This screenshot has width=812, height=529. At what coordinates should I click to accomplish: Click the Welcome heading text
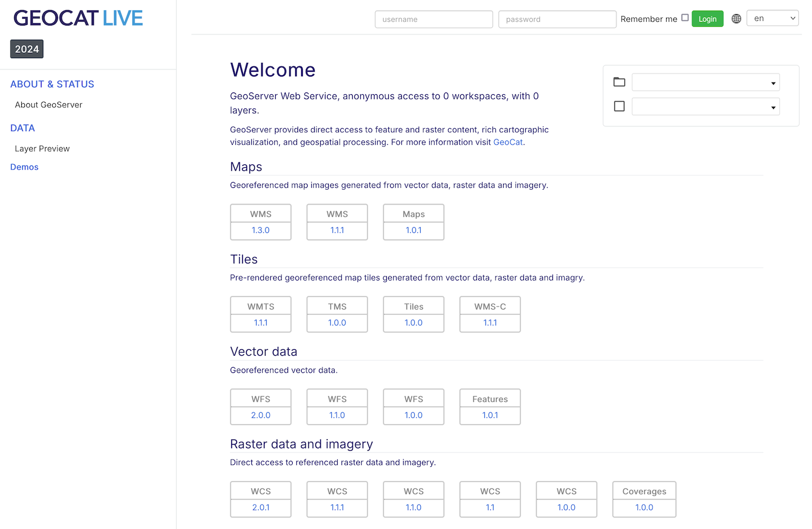[273, 70]
